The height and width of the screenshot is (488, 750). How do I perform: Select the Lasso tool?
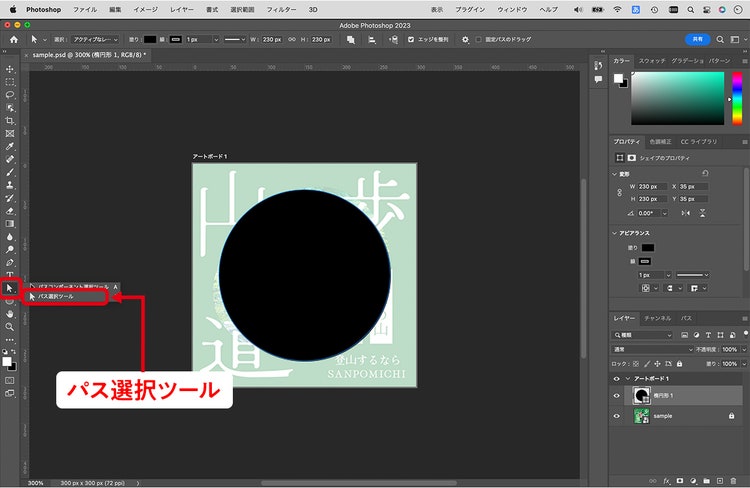coord(10,95)
